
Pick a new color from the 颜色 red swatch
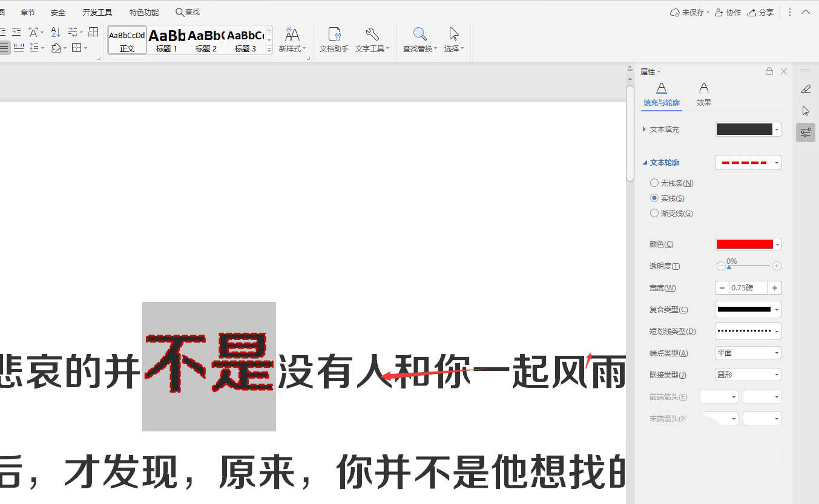tap(743, 244)
